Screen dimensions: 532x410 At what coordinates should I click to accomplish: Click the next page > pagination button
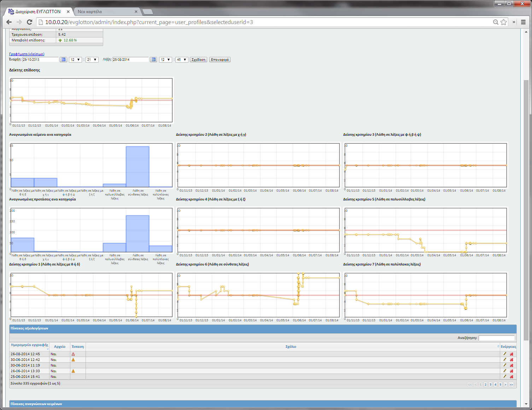pyautogui.click(x=505, y=385)
